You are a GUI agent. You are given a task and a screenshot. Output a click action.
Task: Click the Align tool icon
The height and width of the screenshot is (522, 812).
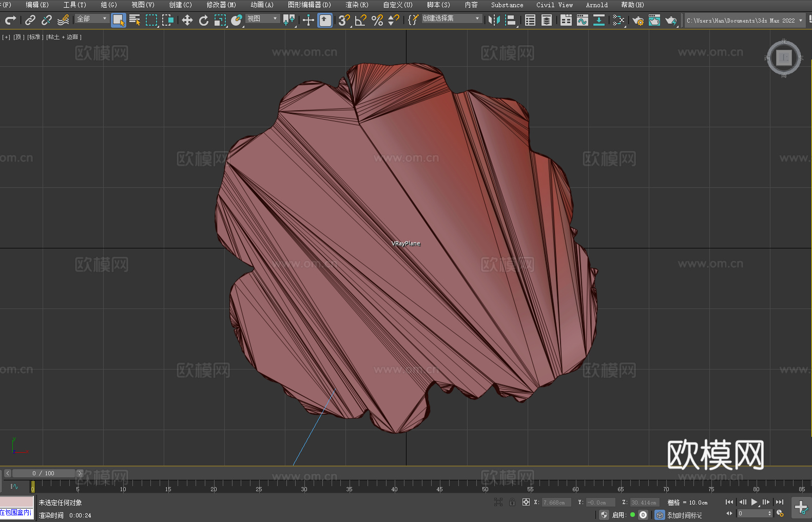[x=511, y=20]
